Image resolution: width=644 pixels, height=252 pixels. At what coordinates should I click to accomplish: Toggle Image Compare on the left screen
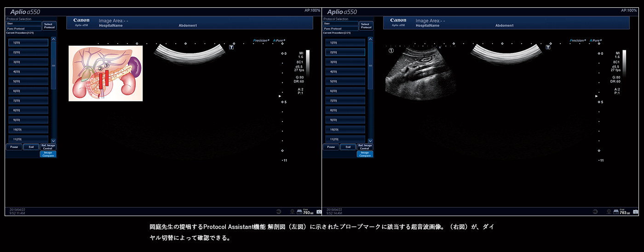(48, 154)
